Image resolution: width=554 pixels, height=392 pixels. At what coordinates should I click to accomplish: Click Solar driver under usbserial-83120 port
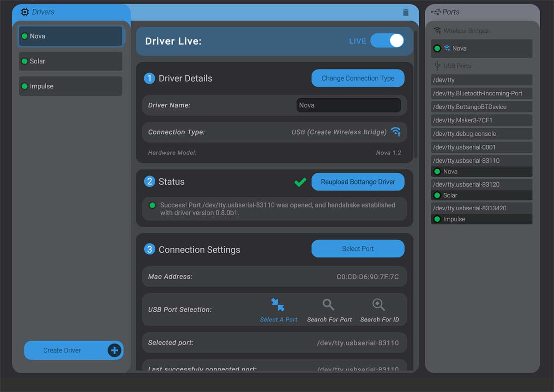tap(482, 196)
